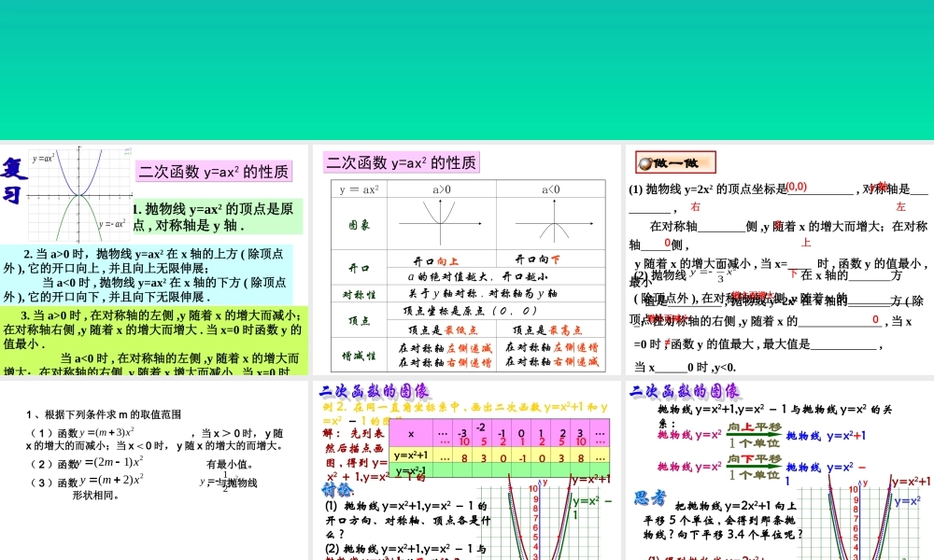This screenshot has width=934, height=560.
Task: Click the 向下平移 green arrow label
Action: [754, 459]
